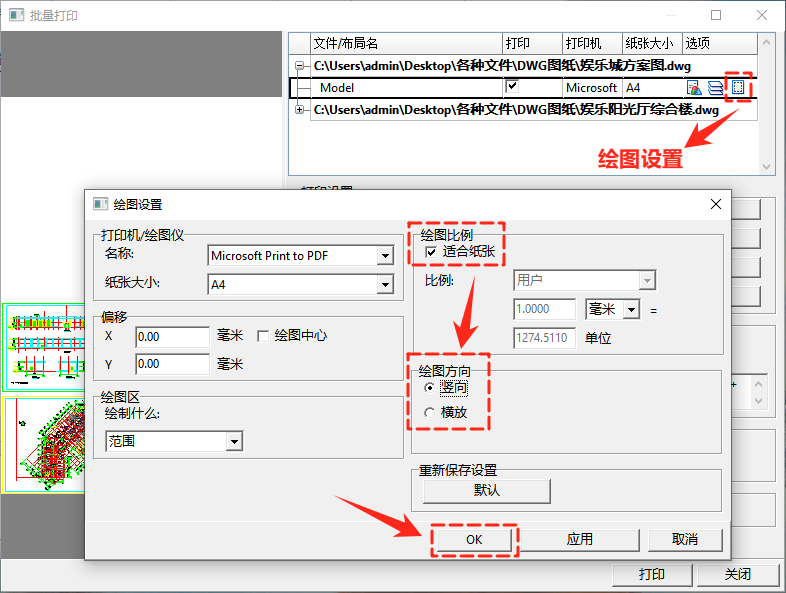Close the 批量打印 window
The width and height of the screenshot is (786, 593).
762,15
